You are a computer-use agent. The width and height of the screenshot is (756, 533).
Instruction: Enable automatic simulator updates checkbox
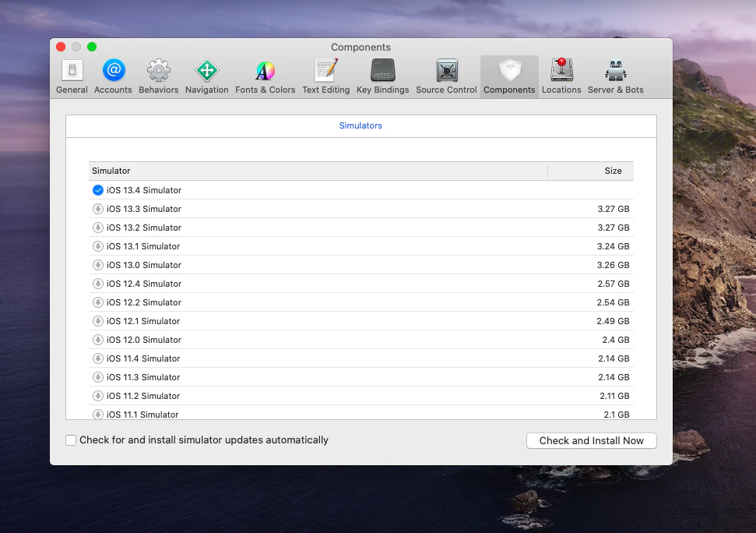[71, 440]
